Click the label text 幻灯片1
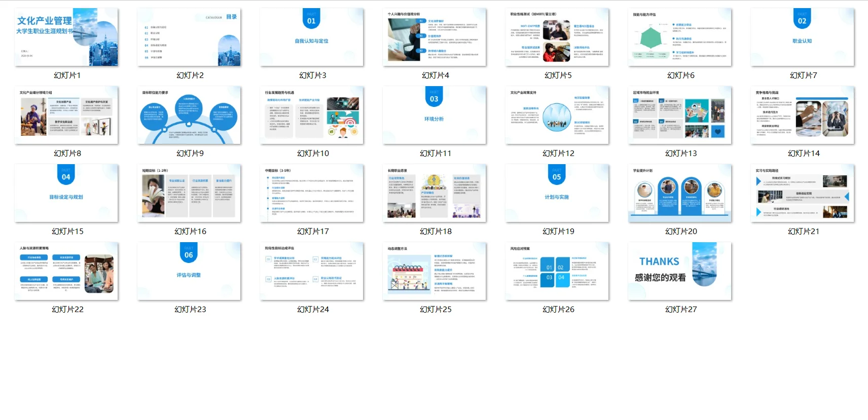The width and height of the screenshot is (868, 420). point(67,75)
